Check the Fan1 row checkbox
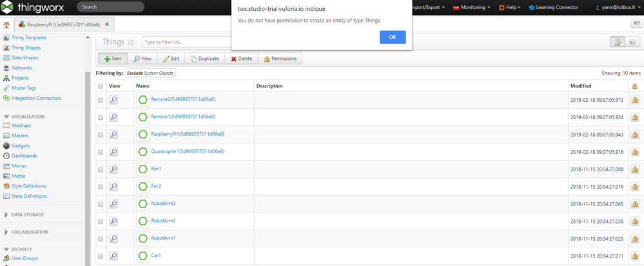644x266 pixels. click(101, 169)
